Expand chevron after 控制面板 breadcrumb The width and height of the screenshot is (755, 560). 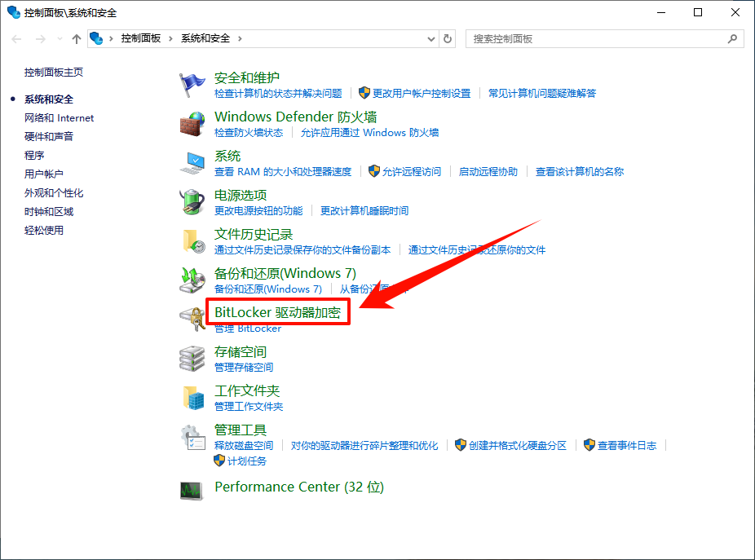point(170,38)
